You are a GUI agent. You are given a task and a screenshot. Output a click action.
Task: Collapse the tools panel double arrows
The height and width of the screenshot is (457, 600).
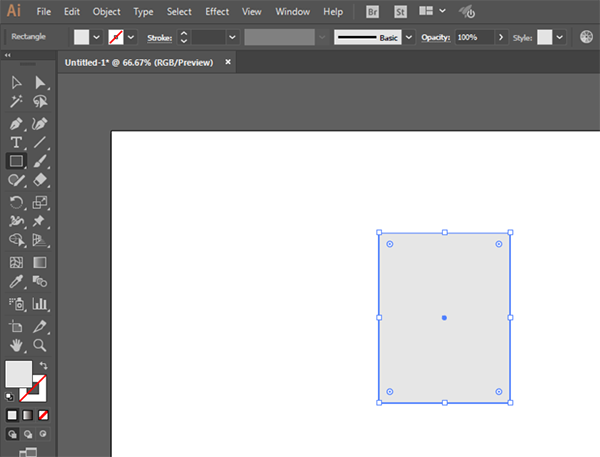tap(8, 55)
